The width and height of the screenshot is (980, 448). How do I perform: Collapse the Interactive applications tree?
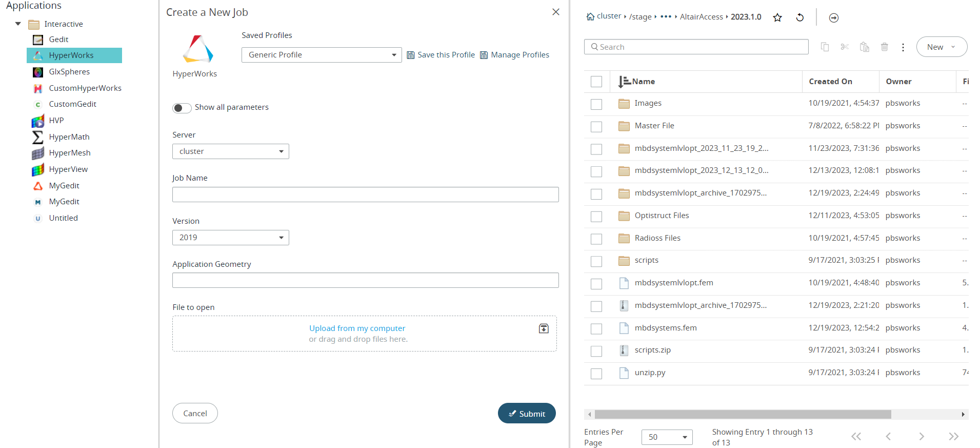[x=18, y=24]
